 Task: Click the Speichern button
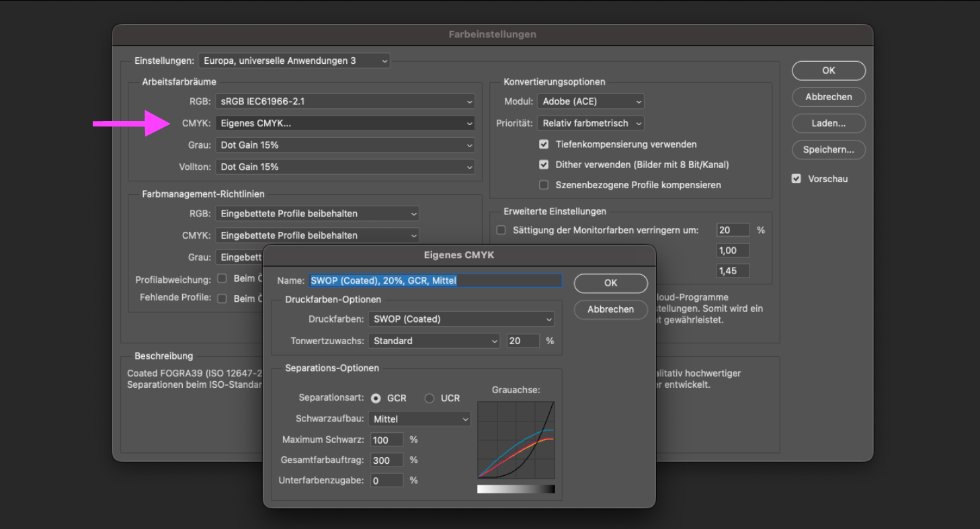829,149
